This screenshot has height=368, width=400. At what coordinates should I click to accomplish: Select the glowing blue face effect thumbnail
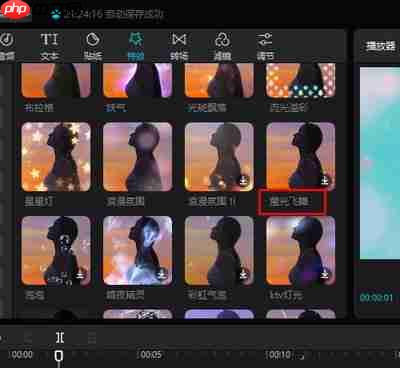pos(138,251)
